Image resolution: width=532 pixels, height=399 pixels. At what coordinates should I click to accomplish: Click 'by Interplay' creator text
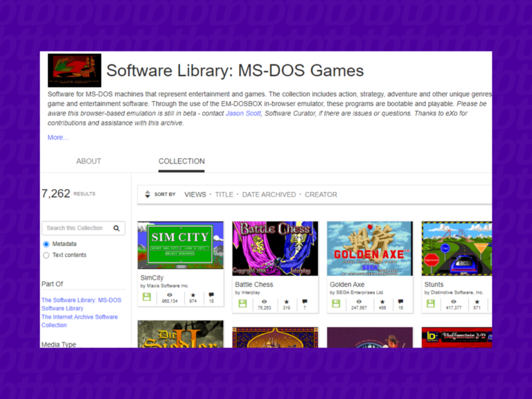[x=247, y=292]
